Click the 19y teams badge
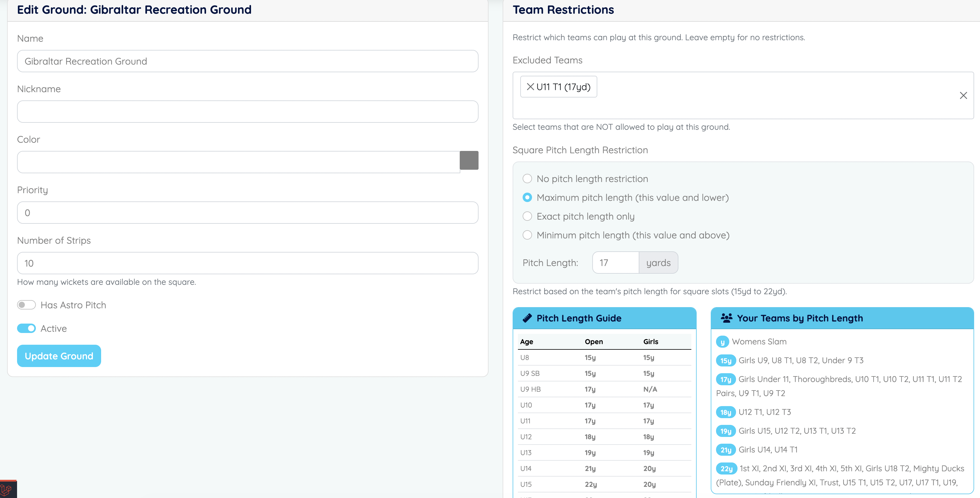The image size is (980, 498). pos(725,431)
